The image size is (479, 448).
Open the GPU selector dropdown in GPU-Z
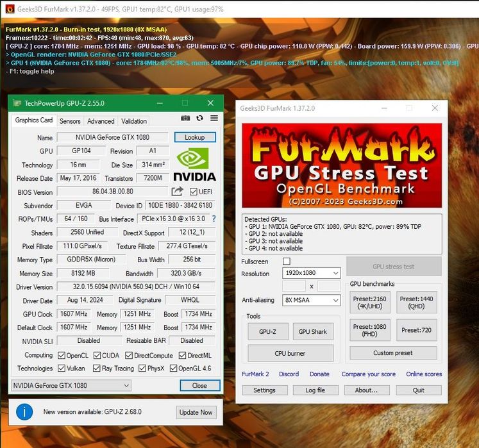pos(71,385)
